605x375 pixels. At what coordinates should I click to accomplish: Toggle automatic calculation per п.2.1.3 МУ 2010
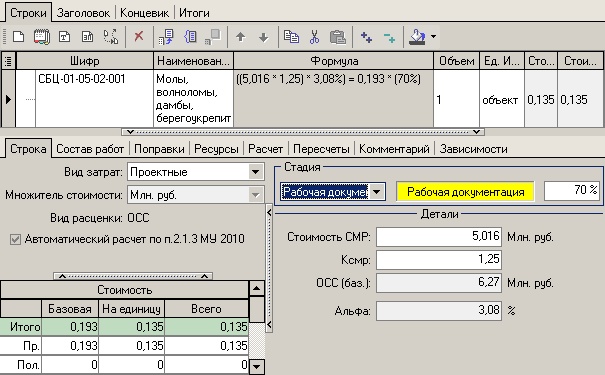pos(15,240)
